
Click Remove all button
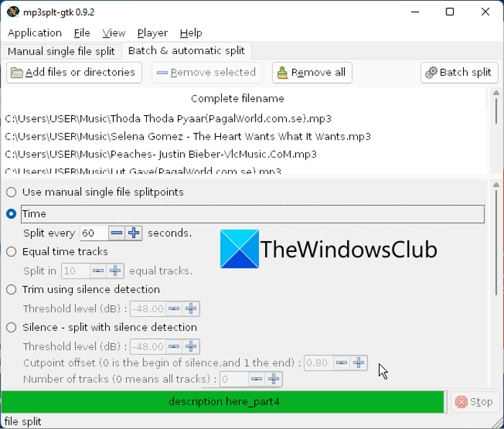312,73
